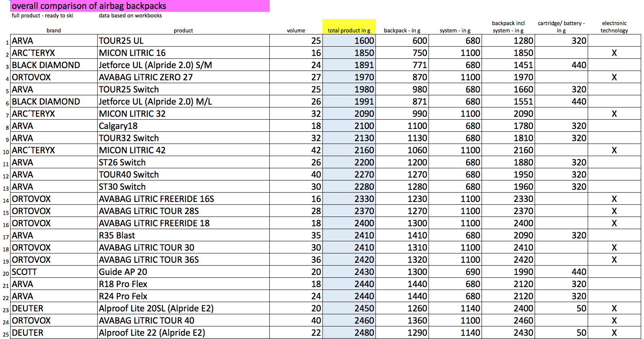Image resolution: width=644 pixels, height=339 pixels.
Task: Click 'ARC´TERYX' brand in row 2
Action: pos(53,53)
